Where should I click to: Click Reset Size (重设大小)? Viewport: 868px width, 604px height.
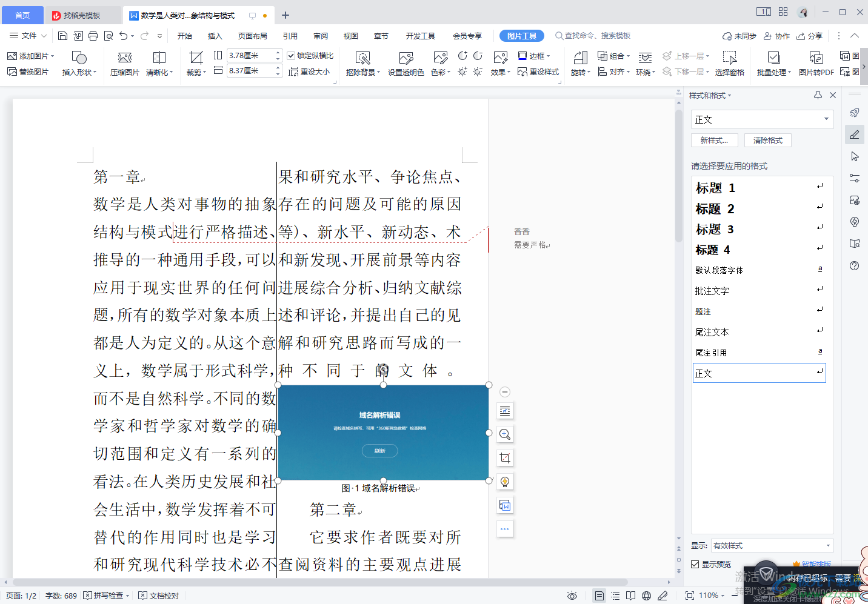(309, 71)
